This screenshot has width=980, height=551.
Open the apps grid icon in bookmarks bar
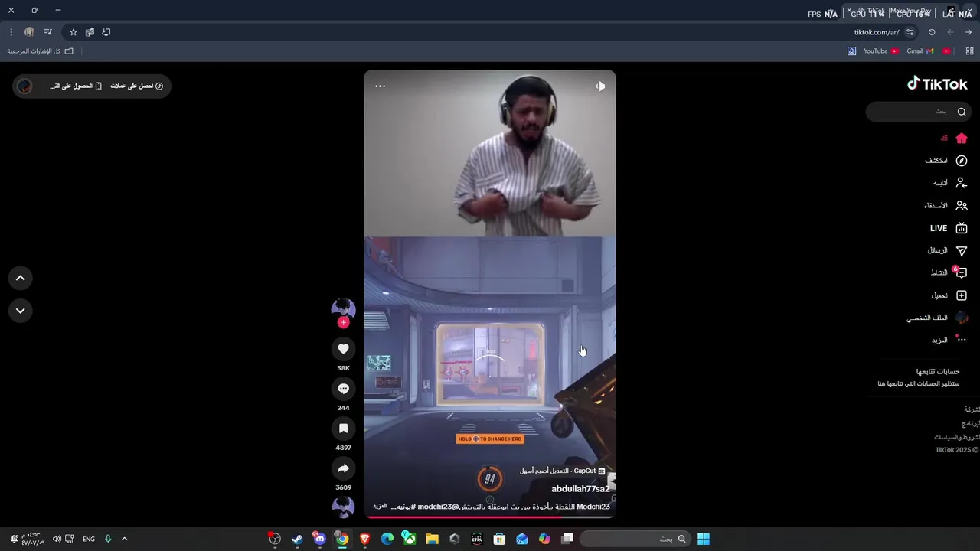(969, 51)
